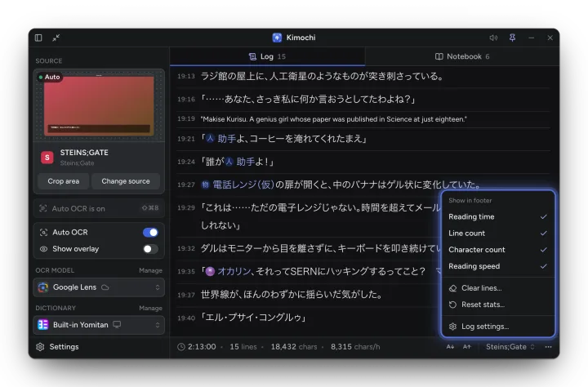Click Manage next to OCR MODEL
This screenshot has width=588, height=387.
click(151, 270)
